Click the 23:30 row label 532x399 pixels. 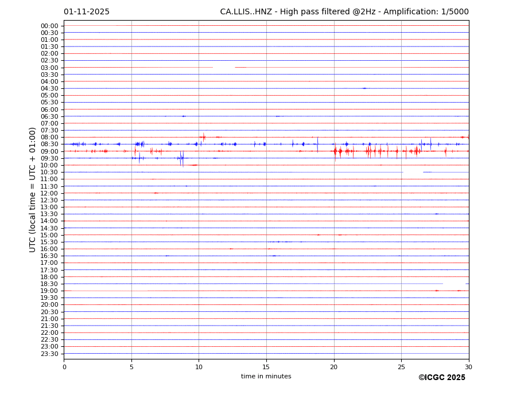pos(49,354)
